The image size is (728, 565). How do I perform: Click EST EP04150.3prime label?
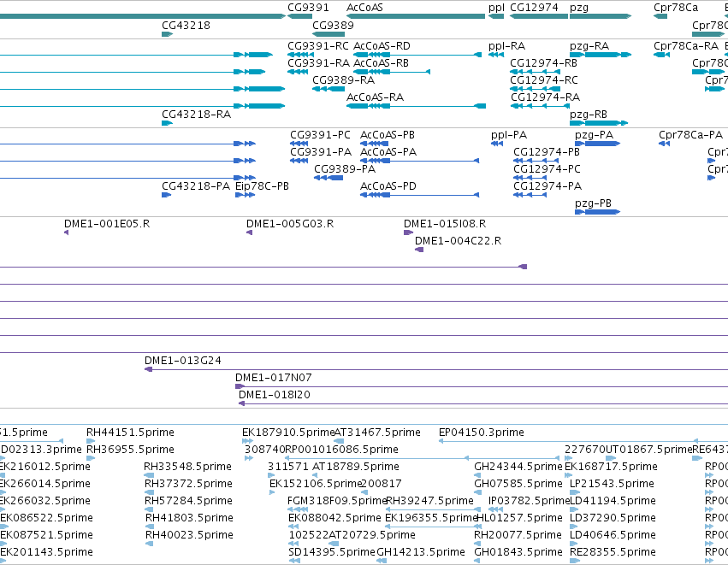[482, 433]
